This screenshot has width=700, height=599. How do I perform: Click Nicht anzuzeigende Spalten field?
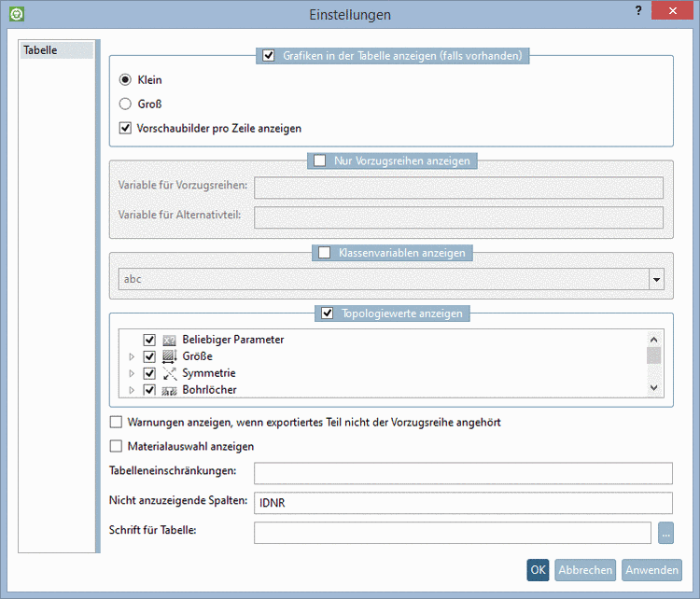point(463,503)
